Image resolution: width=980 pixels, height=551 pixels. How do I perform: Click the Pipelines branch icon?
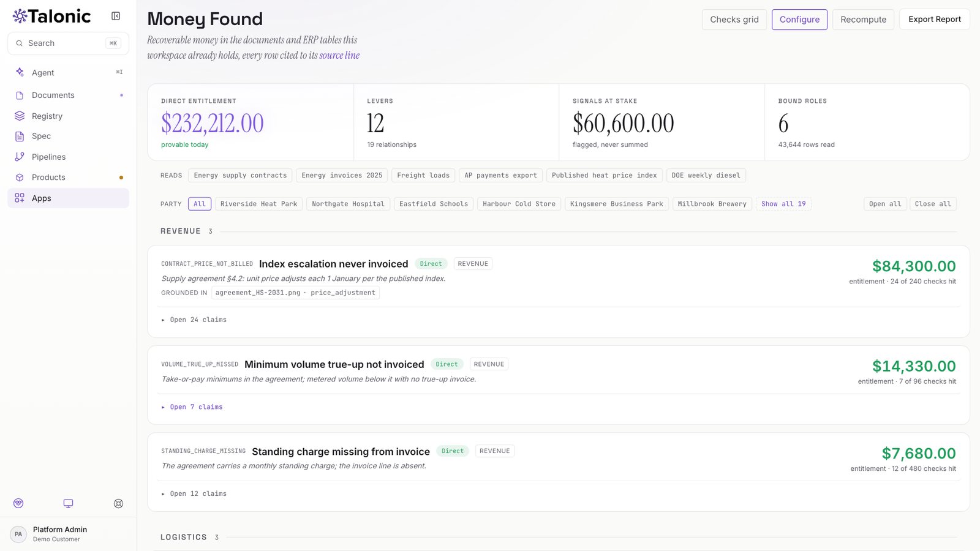click(20, 157)
